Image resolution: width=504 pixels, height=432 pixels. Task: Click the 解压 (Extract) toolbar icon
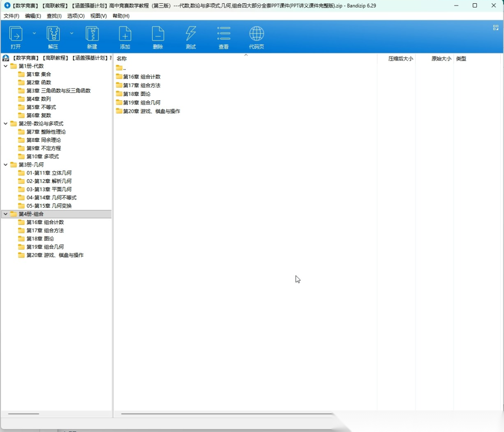(53, 34)
